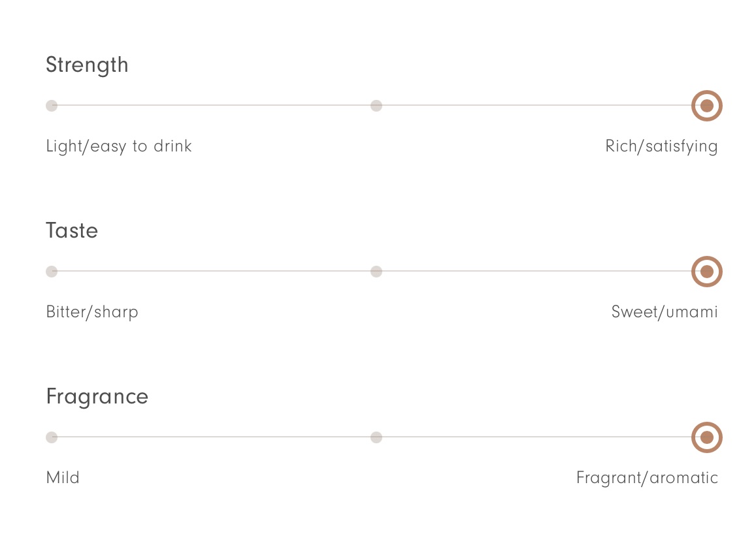The width and height of the screenshot is (756, 536).
Task: Select the middle dot on Strength slider
Action: click(x=376, y=106)
